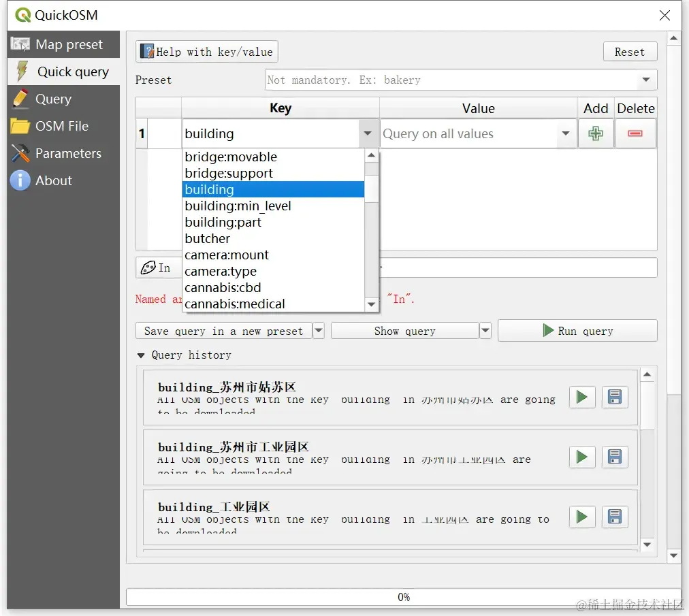Select cannabis:cbd from the key list
This screenshot has width=689, height=616.
point(273,288)
